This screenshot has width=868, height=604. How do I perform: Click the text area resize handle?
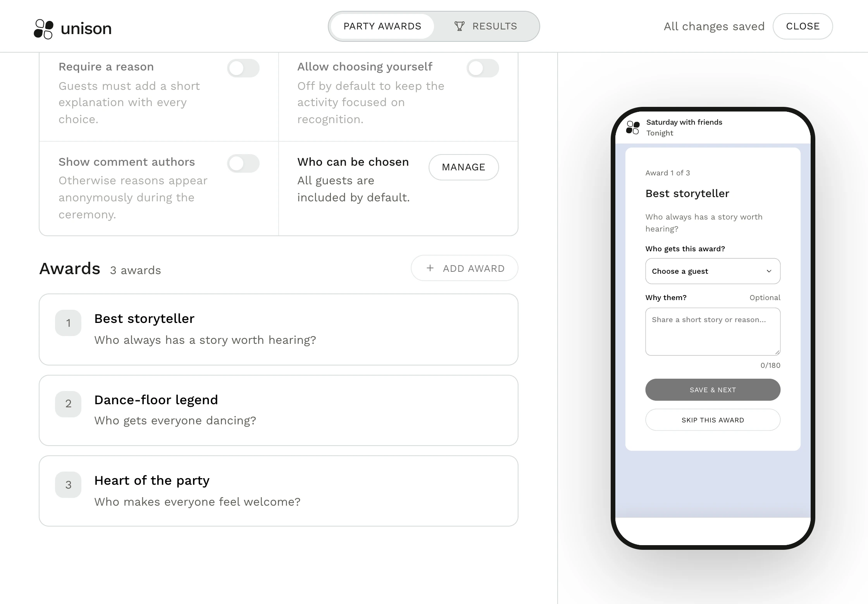(777, 352)
